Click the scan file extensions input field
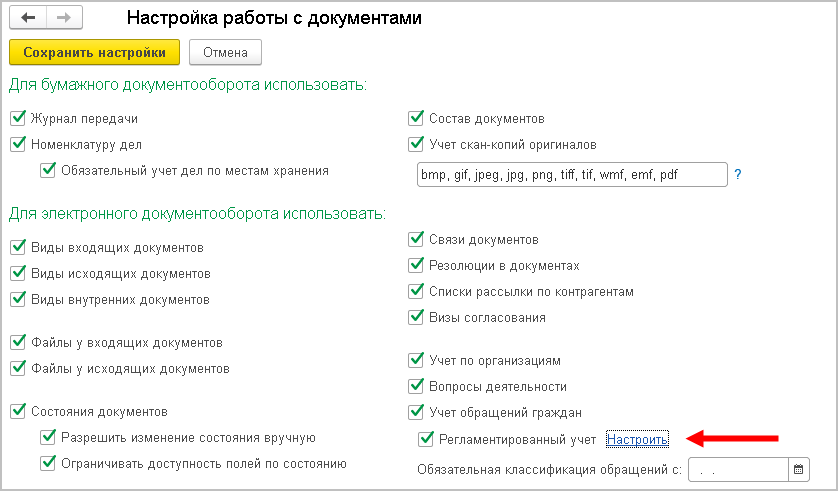This screenshot has width=838, height=491. tap(570, 175)
